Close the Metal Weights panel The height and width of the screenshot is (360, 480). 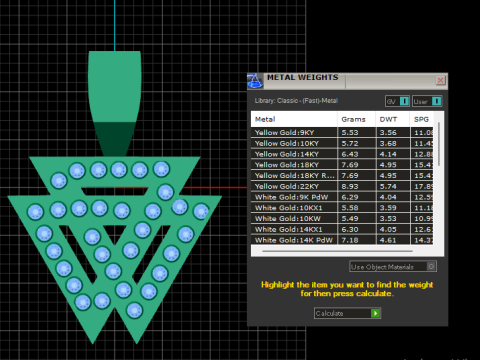coord(440,80)
